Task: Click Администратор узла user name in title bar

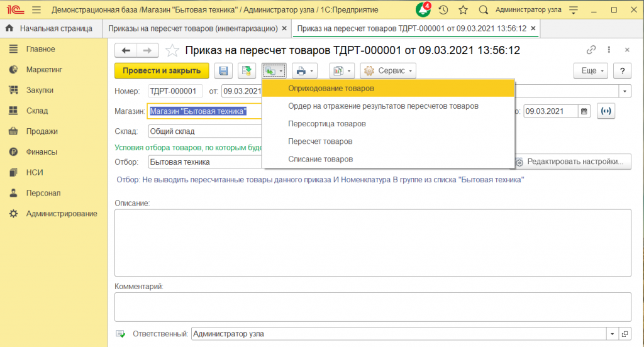Action: [528, 10]
